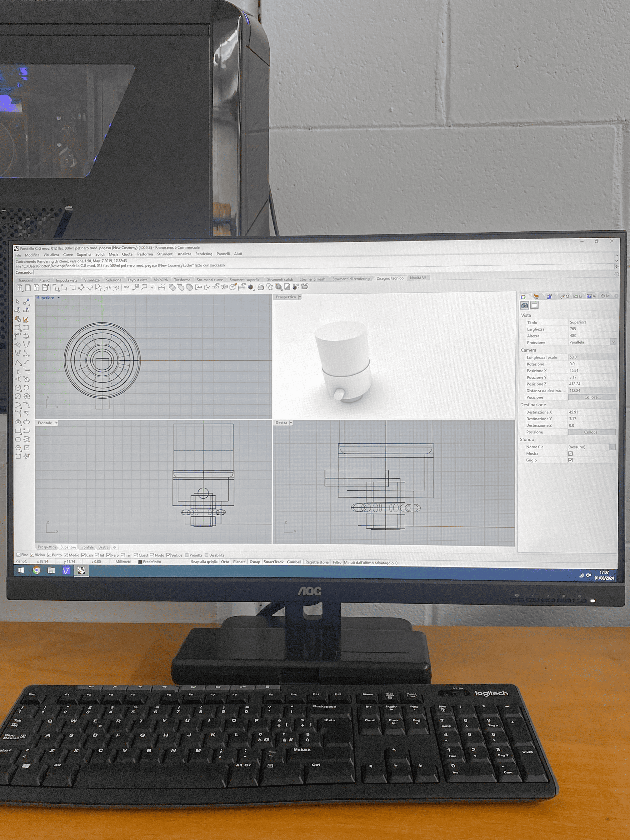Open the Analizza menu
Screen dimensions: 630x840
[185, 254]
